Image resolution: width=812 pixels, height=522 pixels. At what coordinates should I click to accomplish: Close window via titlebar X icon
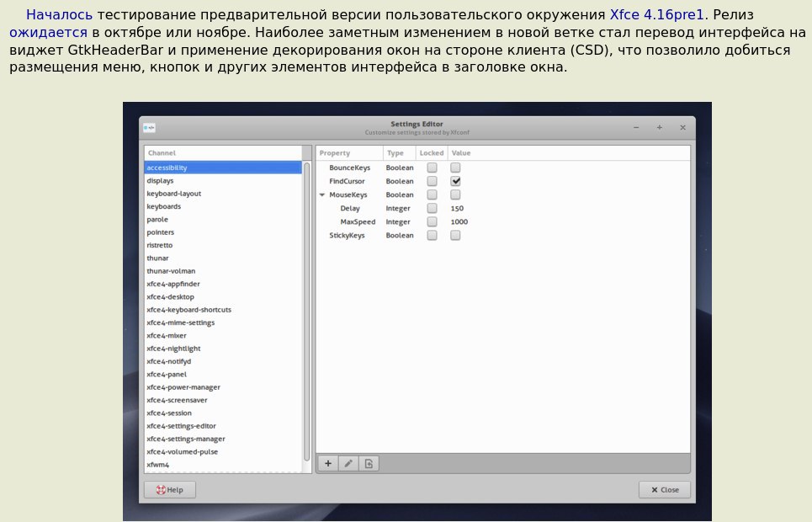682,127
